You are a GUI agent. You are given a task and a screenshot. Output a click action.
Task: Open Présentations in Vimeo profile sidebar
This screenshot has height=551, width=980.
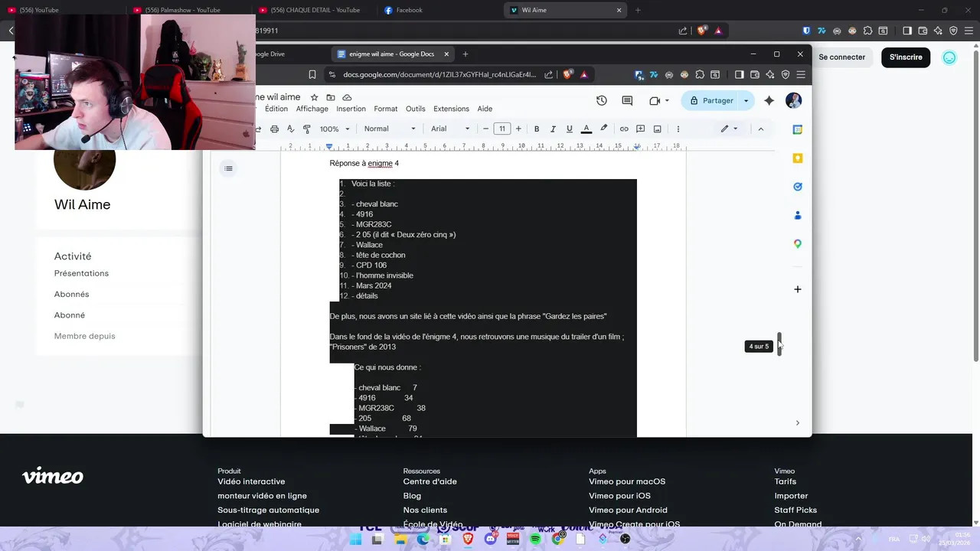coord(81,273)
